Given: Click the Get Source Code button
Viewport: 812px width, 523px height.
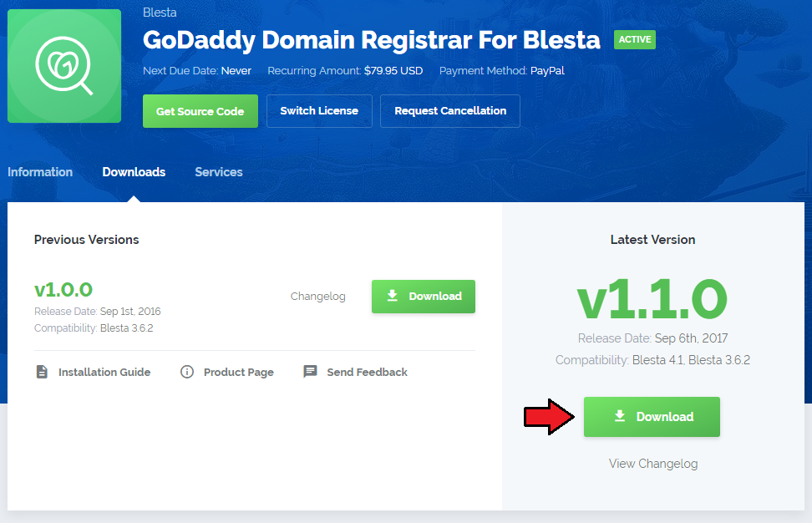Looking at the screenshot, I should tap(200, 111).
